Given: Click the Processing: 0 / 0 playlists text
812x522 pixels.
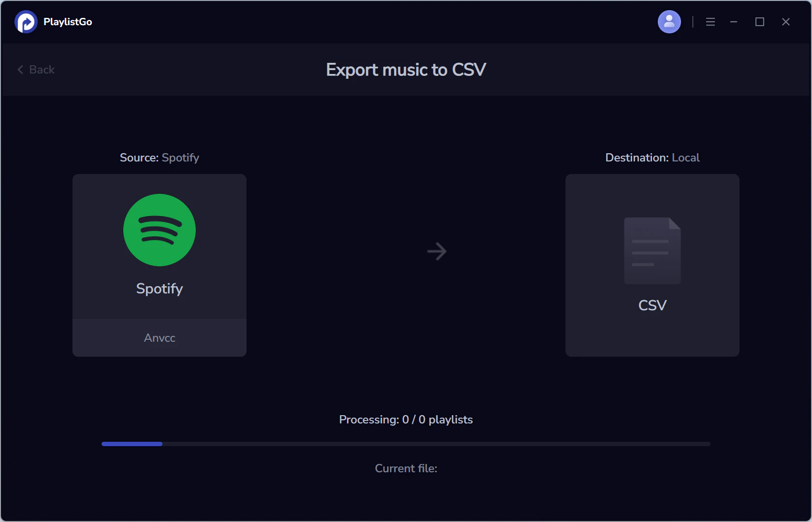Looking at the screenshot, I should pyautogui.click(x=406, y=420).
